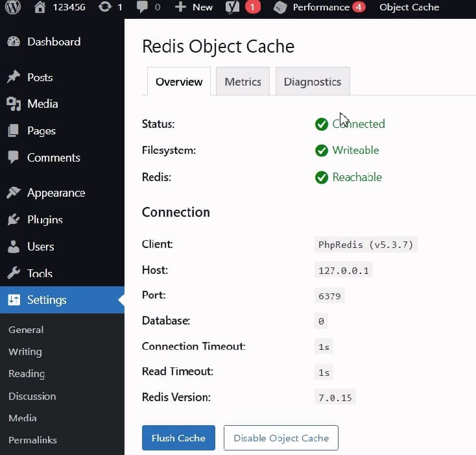Click the Flush Cache button

pos(178,437)
